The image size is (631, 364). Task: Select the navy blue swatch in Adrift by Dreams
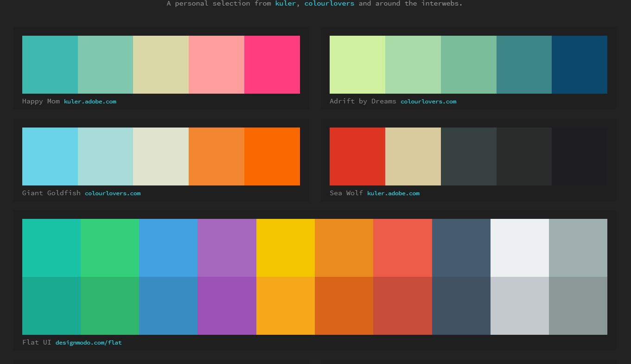[x=580, y=64]
